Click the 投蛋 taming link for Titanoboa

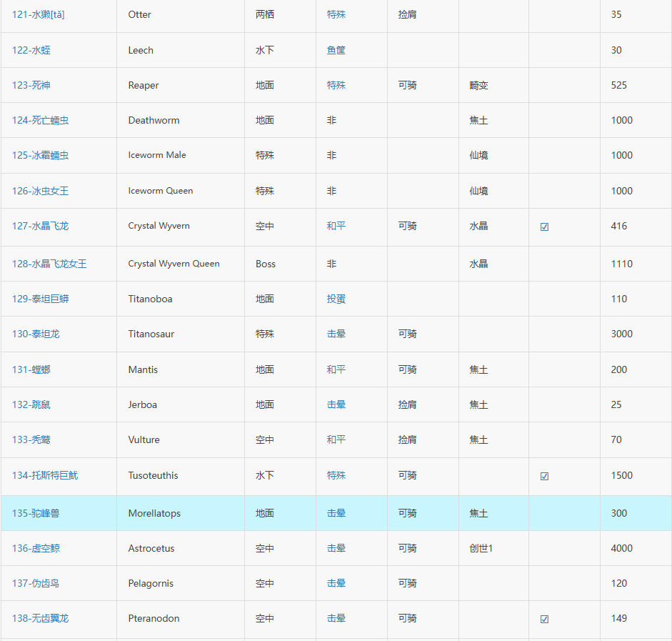pos(336,299)
